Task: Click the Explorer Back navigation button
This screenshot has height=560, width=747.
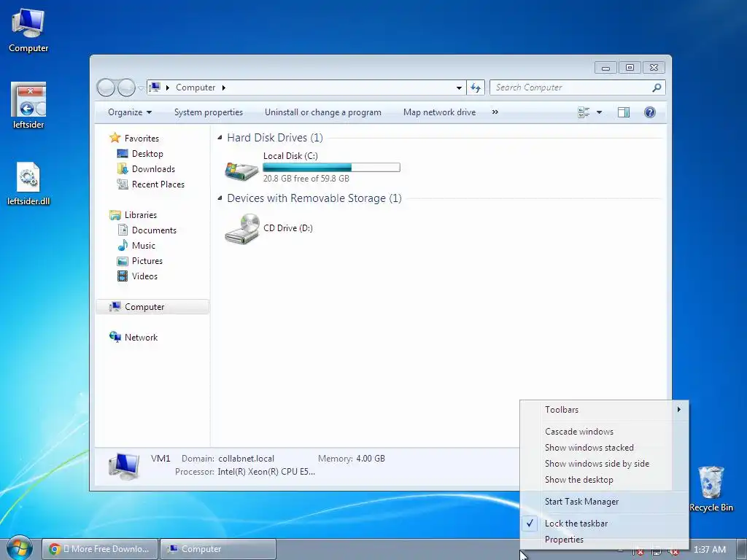Action: tap(106, 87)
